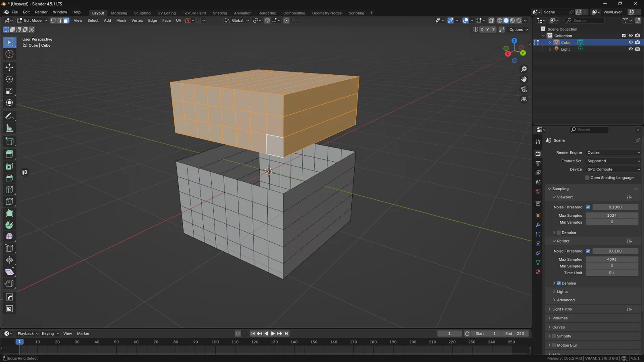
Task: Open the Material properties tab icon
Action: 538,272
